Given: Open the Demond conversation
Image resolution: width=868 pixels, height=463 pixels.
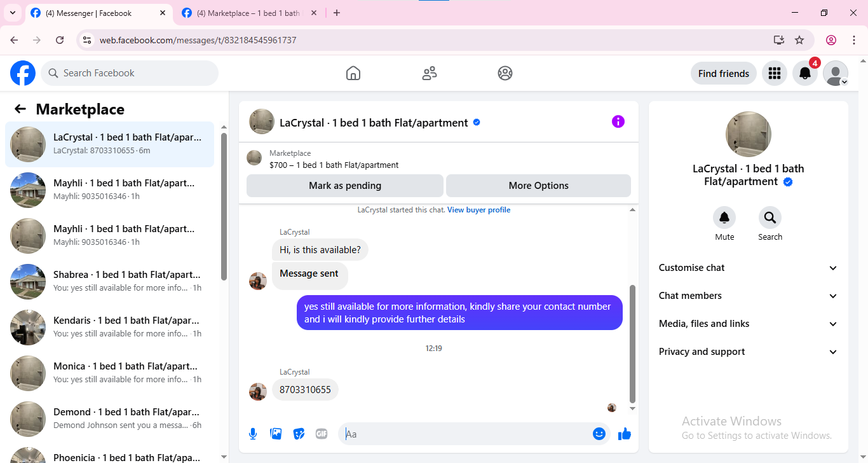Looking at the screenshot, I should tap(109, 419).
